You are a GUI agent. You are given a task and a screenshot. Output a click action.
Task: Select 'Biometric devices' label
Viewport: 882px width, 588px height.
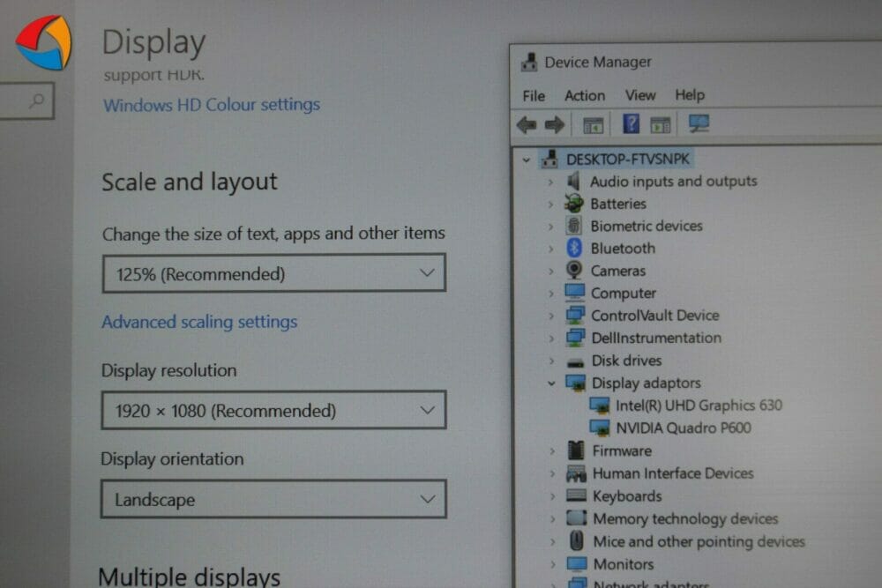click(647, 226)
